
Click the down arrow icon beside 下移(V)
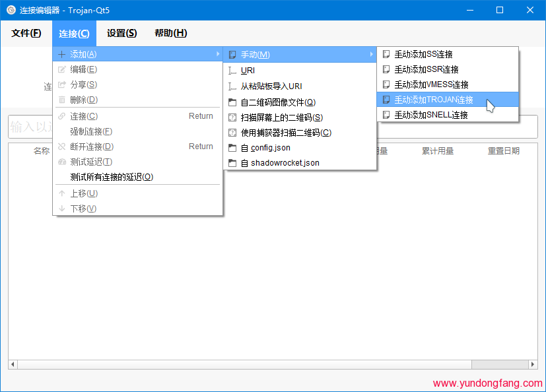click(61, 209)
